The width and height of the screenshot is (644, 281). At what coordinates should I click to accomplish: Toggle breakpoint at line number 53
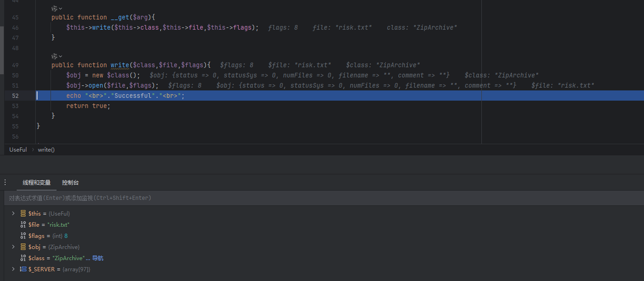click(16, 106)
